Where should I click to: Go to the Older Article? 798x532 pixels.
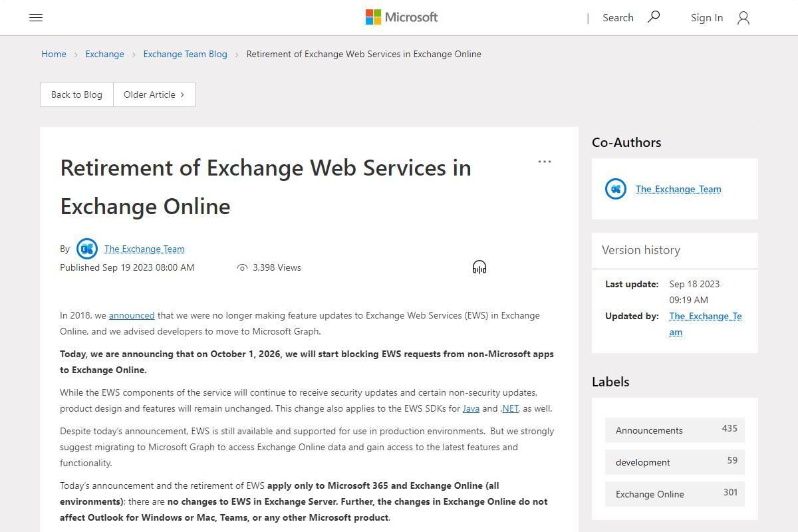point(154,94)
